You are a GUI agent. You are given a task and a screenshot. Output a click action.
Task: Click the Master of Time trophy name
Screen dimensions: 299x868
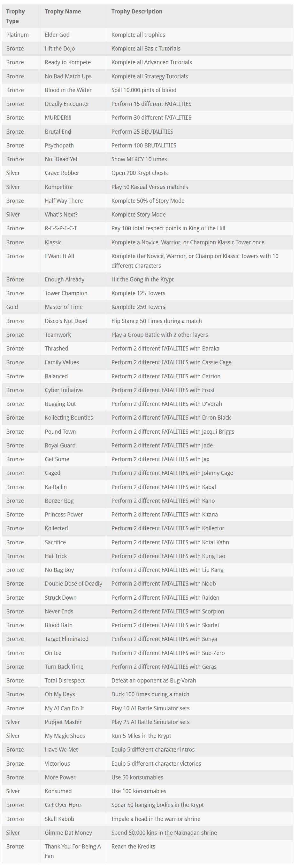pyautogui.click(x=64, y=307)
